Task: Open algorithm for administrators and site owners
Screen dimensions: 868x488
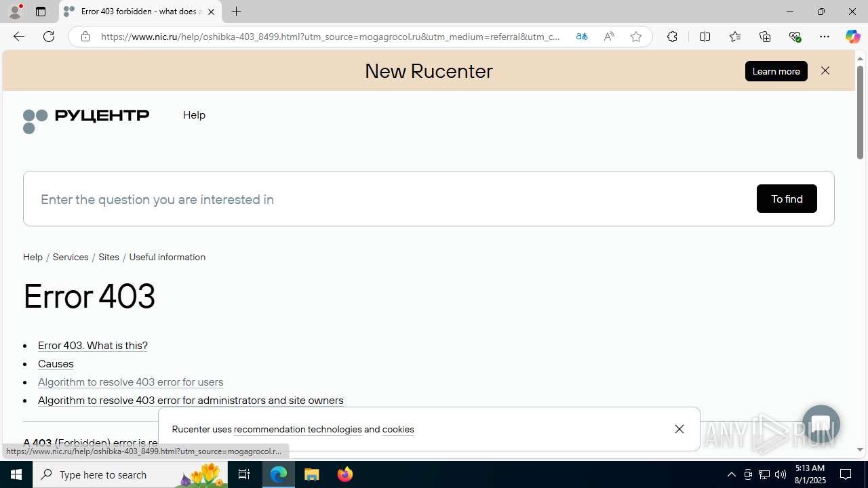Action: pyautogui.click(x=191, y=400)
